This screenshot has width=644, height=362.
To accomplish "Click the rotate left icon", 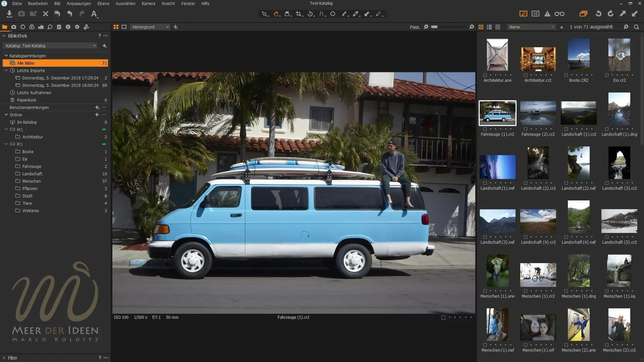I will click(x=598, y=14).
